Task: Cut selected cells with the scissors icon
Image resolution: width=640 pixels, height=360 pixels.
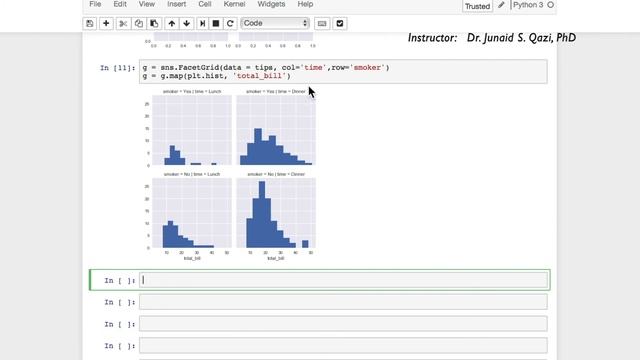Action: coord(123,24)
